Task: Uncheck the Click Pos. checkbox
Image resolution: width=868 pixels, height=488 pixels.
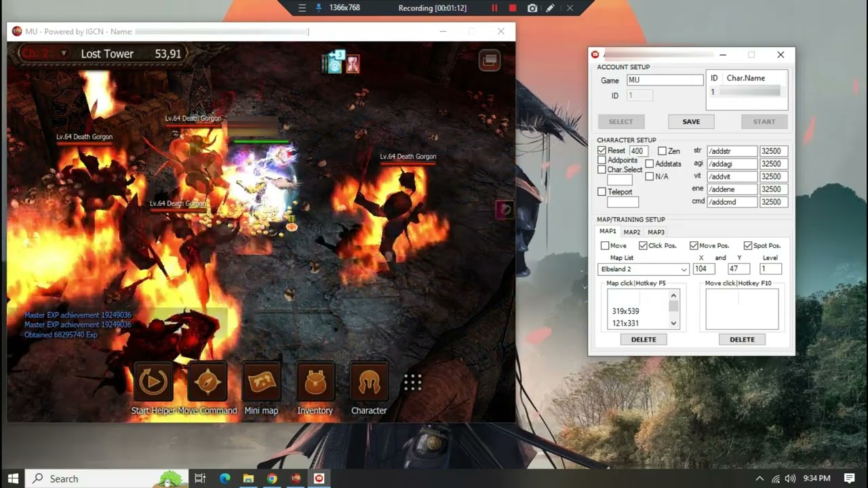Action: 642,245
